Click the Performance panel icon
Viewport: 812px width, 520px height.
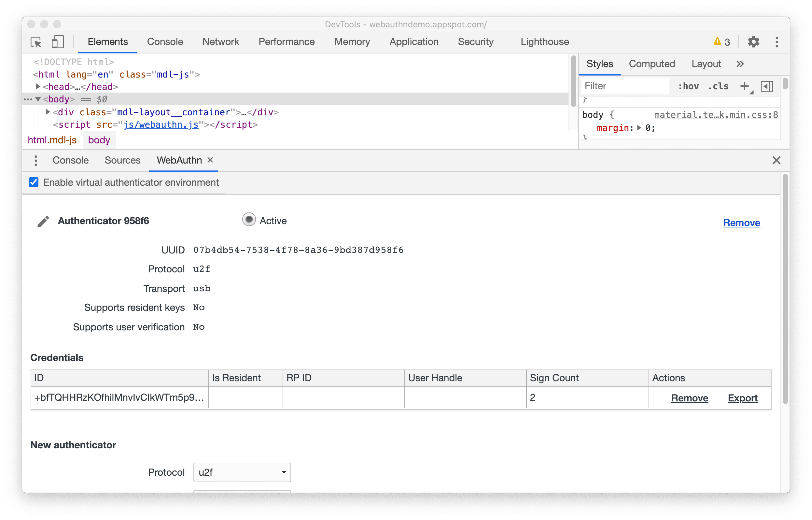pyautogui.click(x=286, y=41)
